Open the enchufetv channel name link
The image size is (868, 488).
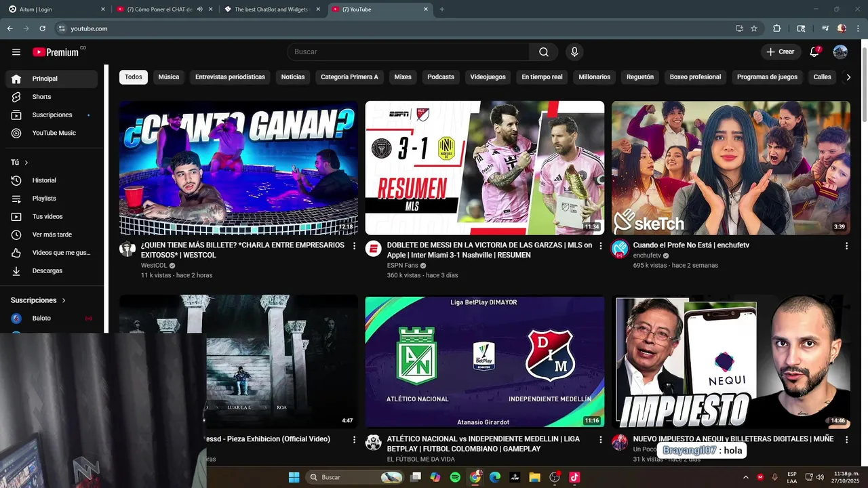tap(647, 256)
